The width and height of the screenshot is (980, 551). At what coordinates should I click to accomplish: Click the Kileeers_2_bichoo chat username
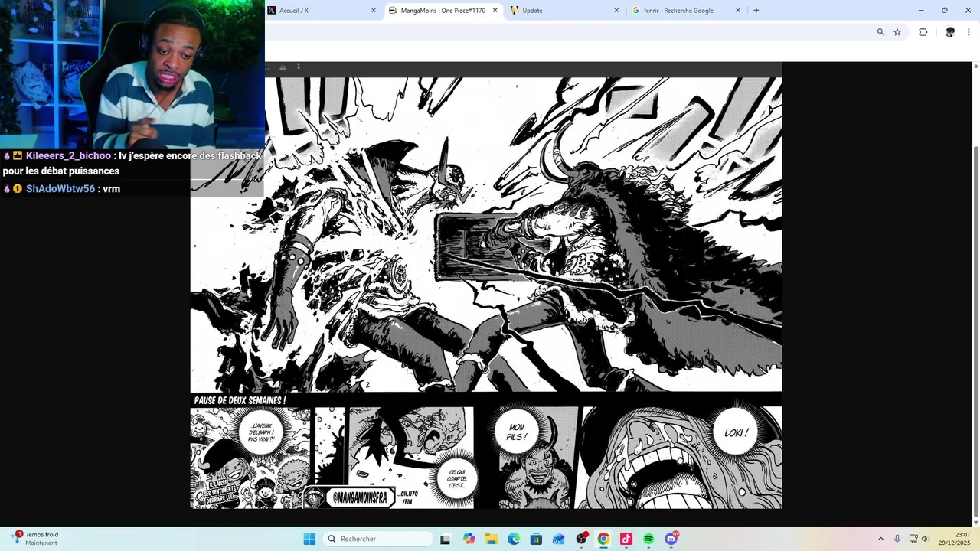point(68,156)
